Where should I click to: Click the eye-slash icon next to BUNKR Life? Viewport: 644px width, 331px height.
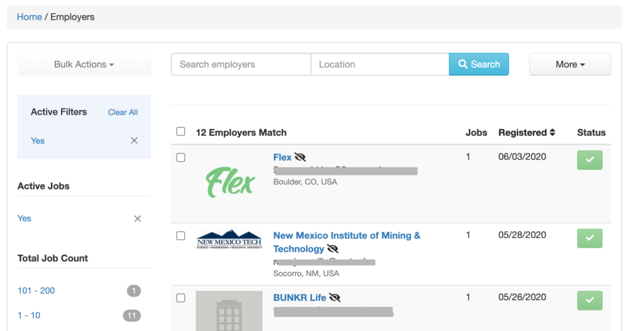[335, 297]
